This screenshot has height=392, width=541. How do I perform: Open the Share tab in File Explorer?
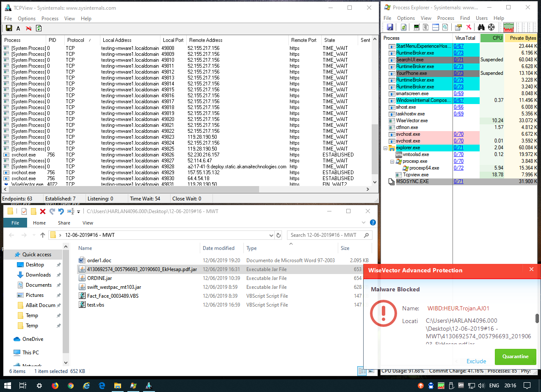coord(64,223)
